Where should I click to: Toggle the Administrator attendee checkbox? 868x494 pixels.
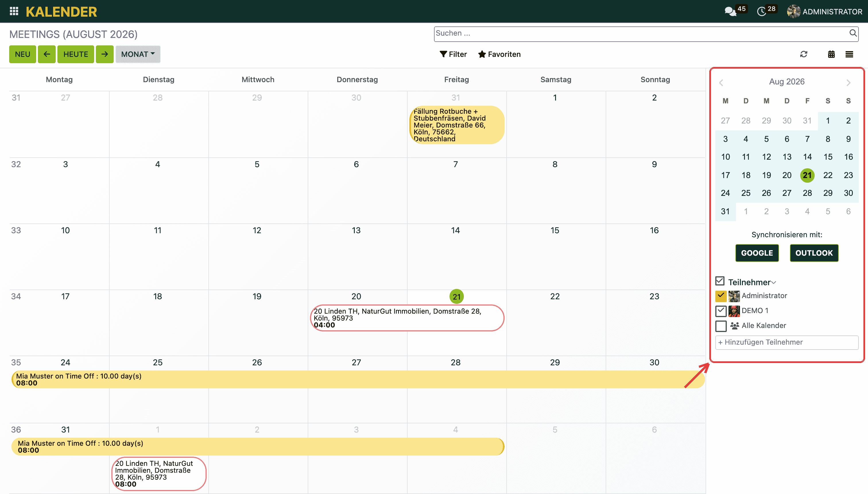click(x=721, y=296)
